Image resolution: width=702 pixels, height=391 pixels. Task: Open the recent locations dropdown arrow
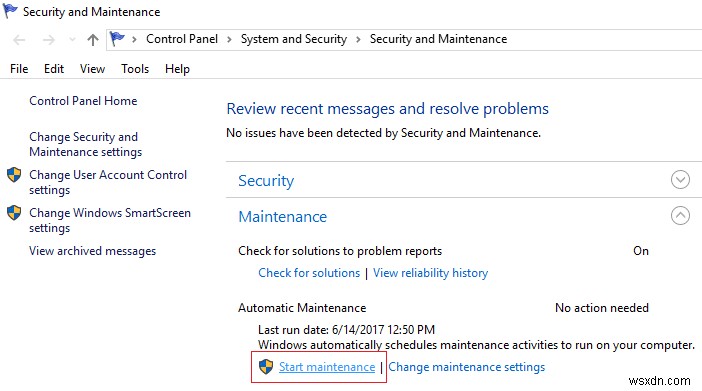(72, 40)
